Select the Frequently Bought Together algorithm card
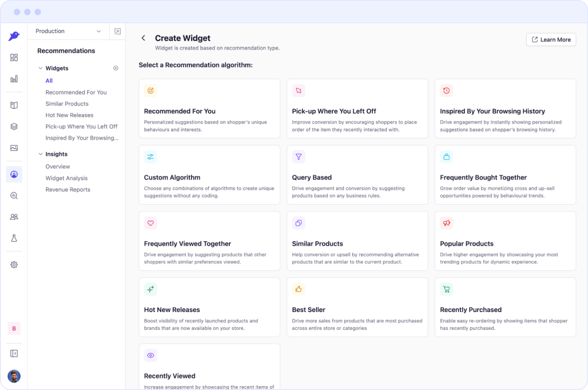Screen dimensions: 588x390 (505, 175)
